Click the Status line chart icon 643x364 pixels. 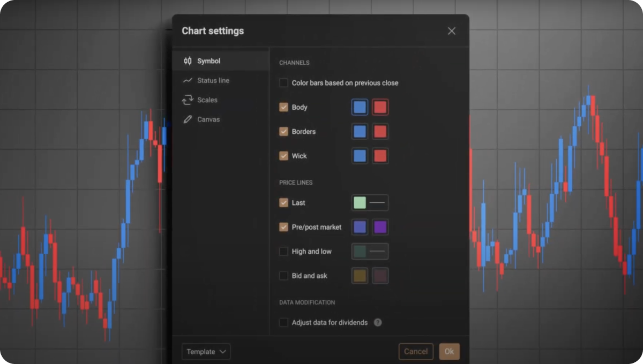187,80
